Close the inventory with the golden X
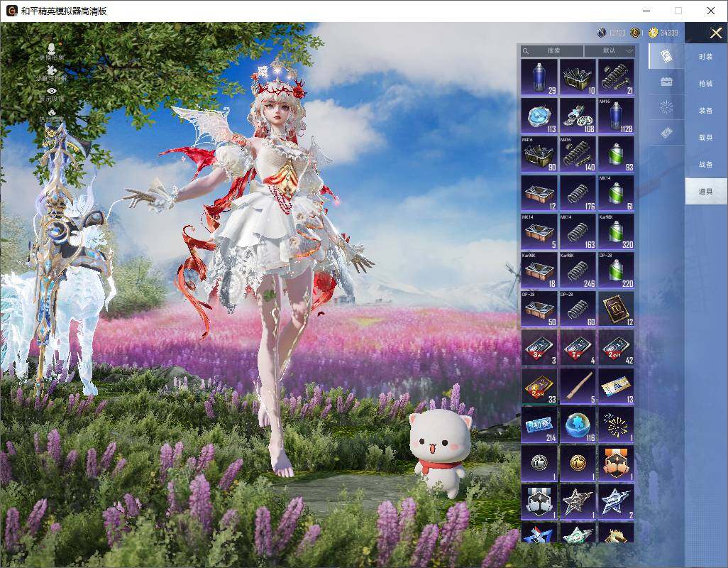The image size is (728, 568). (715, 33)
